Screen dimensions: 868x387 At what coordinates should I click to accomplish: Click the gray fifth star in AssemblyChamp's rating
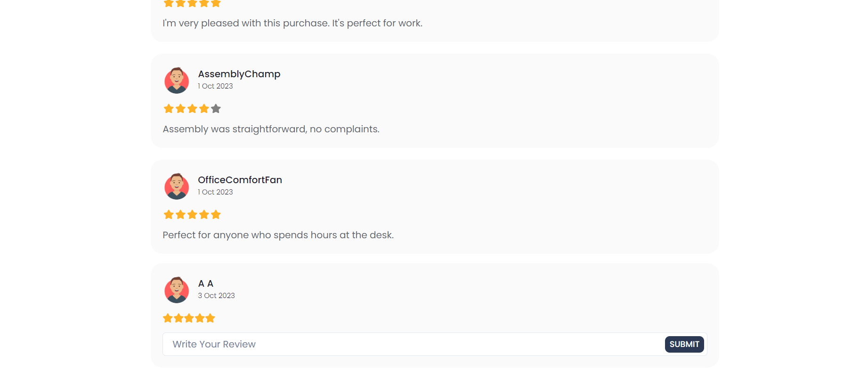coord(216,109)
